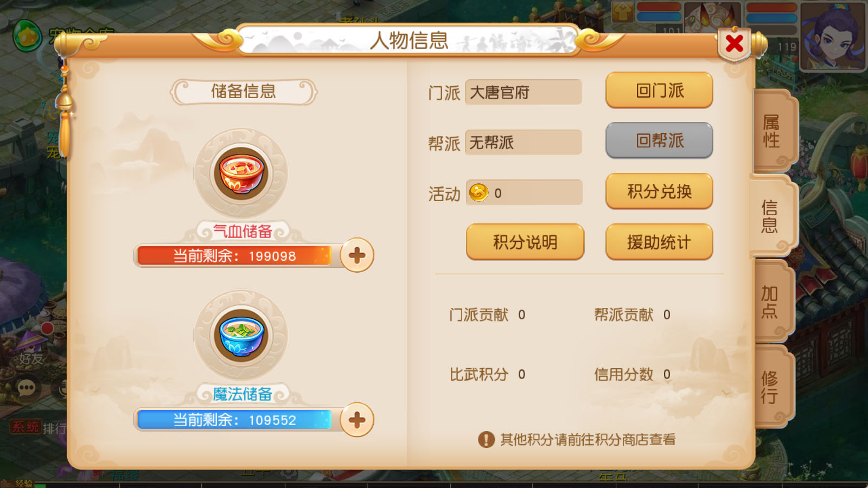Tap the pet avatar portrait

[x=712, y=17]
